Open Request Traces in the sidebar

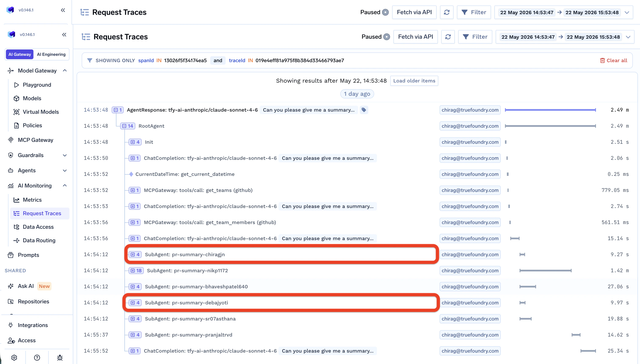40,213
